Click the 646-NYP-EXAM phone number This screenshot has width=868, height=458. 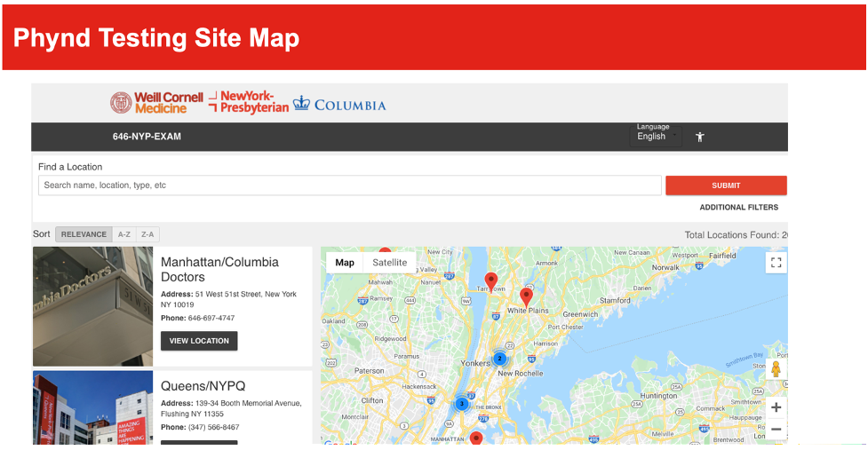[x=147, y=137]
